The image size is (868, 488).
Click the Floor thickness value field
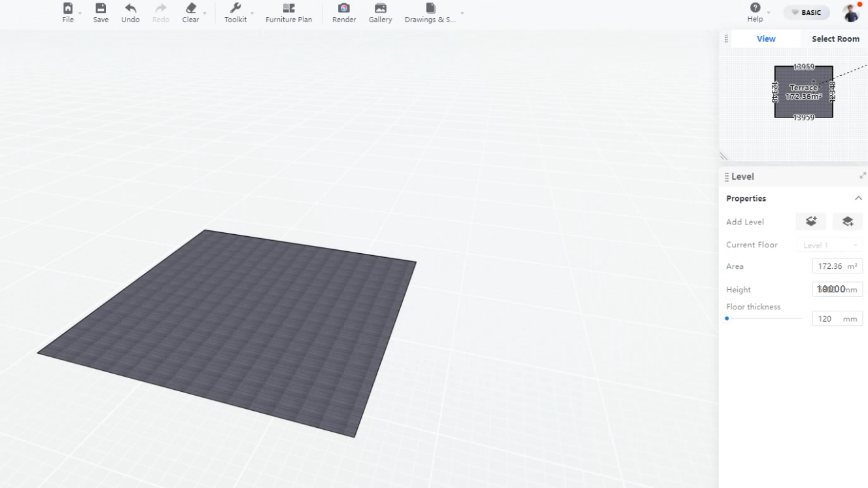(826, 319)
